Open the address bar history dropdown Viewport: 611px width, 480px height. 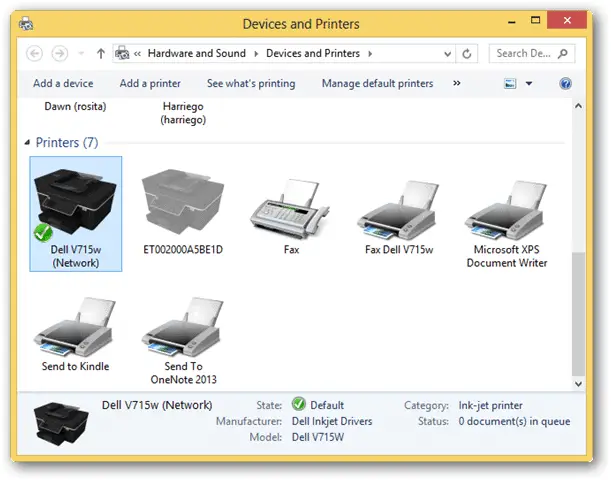(x=448, y=54)
